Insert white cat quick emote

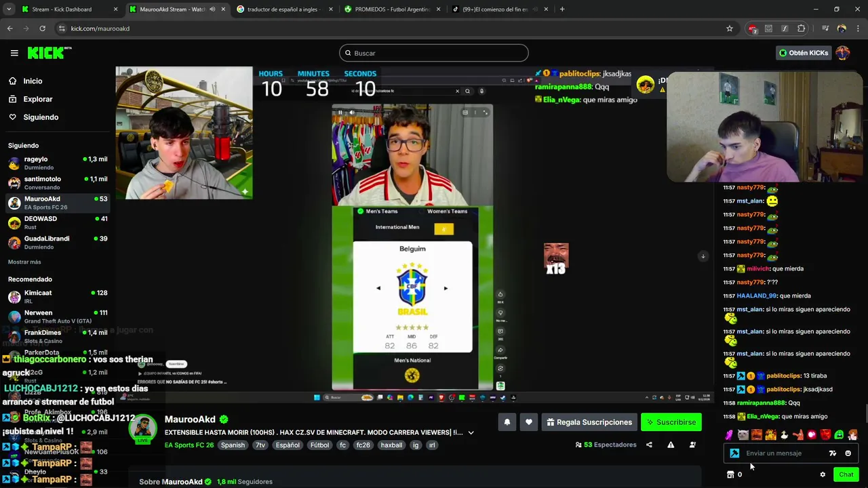pos(743,435)
